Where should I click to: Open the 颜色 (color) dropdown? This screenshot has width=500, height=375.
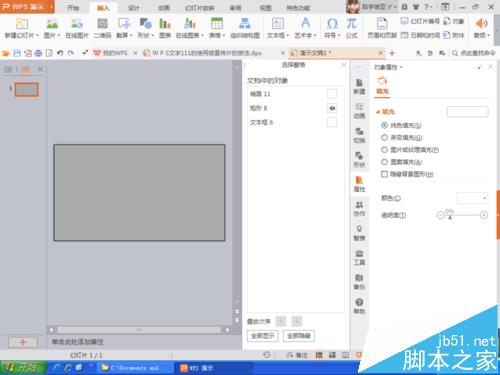472,198
